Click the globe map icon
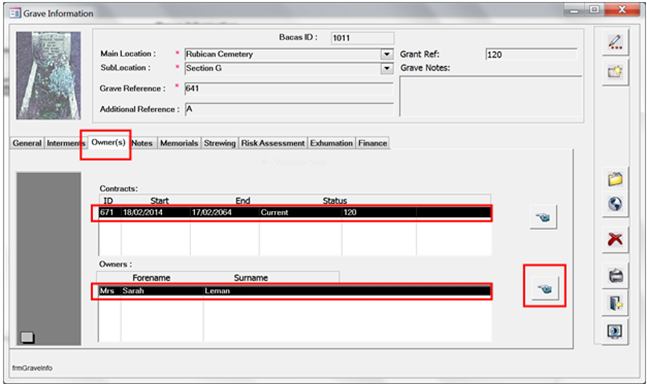 615,204
